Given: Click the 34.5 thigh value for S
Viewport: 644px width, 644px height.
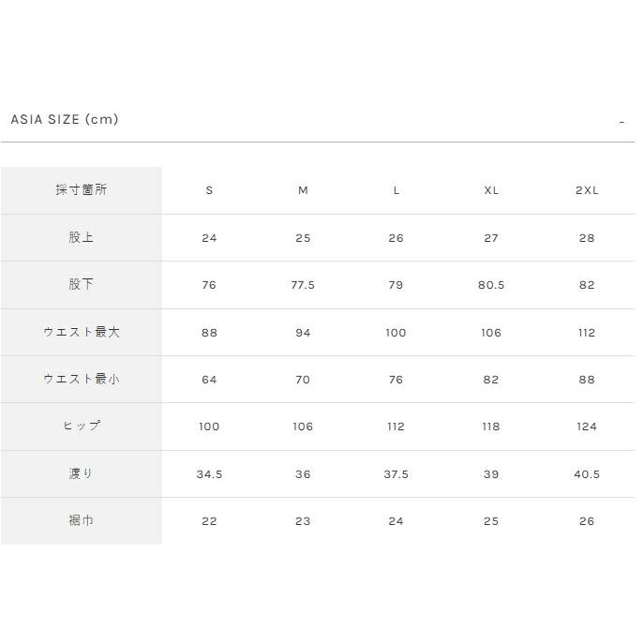Looking at the screenshot, I should point(209,474).
